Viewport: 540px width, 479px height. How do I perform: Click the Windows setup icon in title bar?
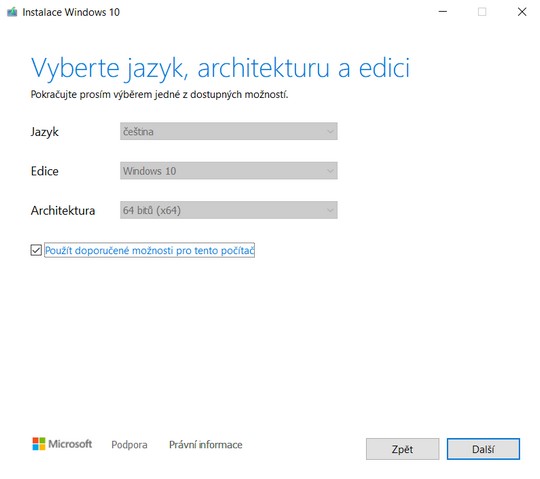pyautogui.click(x=12, y=12)
